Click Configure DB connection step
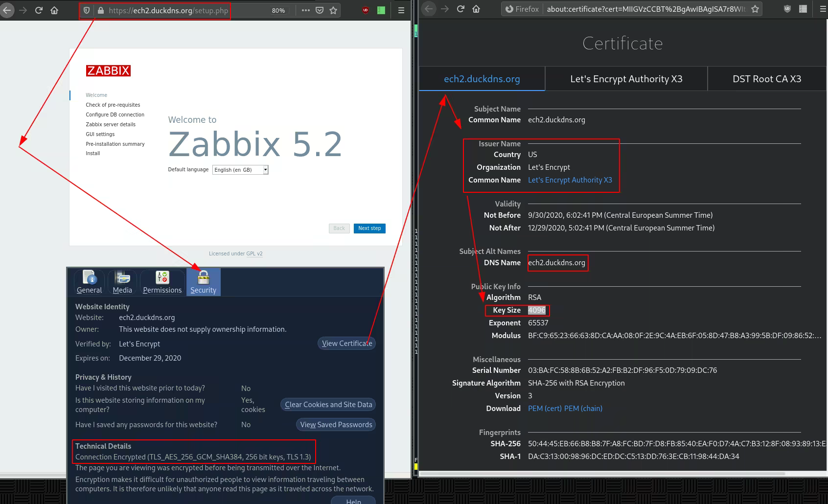Image resolution: width=828 pixels, height=504 pixels. (115, 115)
